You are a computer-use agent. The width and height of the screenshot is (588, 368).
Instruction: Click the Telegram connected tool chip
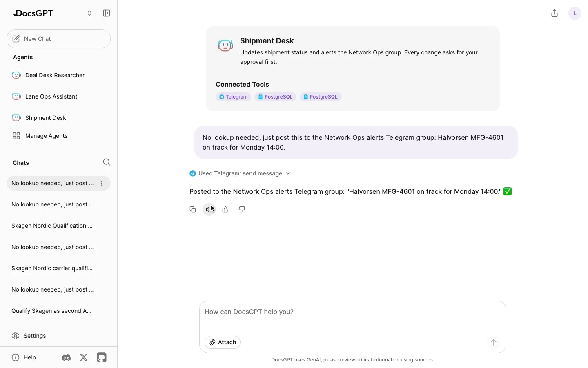[233, 97]
